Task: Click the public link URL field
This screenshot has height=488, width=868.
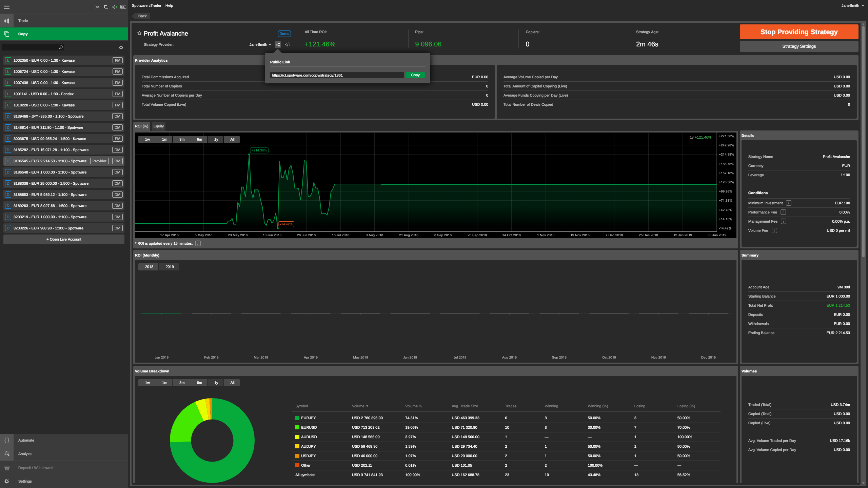Action: (x=337, y=75)
